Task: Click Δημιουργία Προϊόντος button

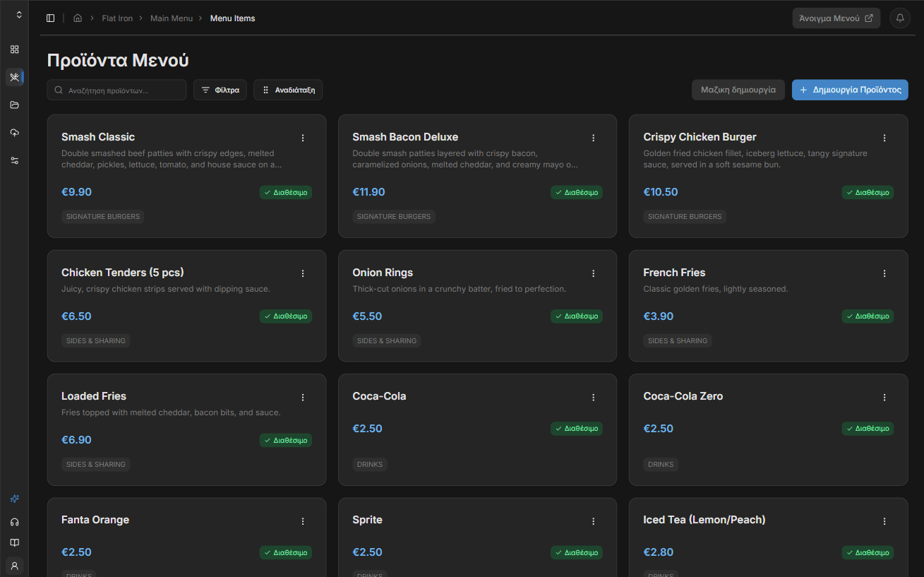Action: tap(850, 90)
